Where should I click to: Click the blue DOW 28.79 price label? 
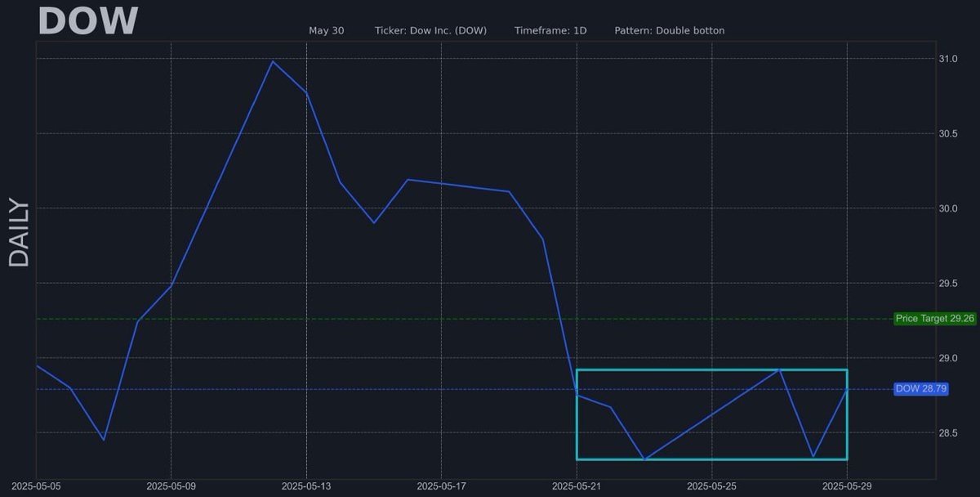(921, 389)
